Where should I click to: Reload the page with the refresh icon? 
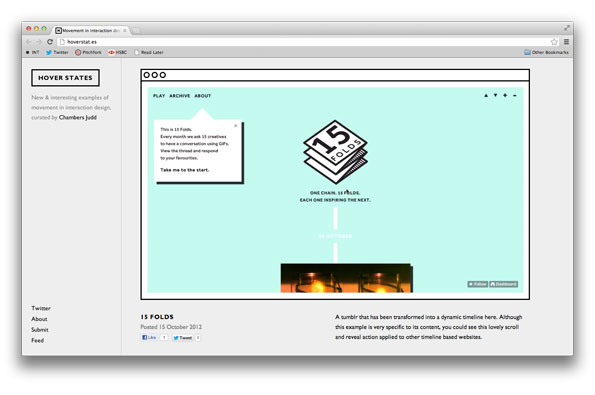click(50, 42)
